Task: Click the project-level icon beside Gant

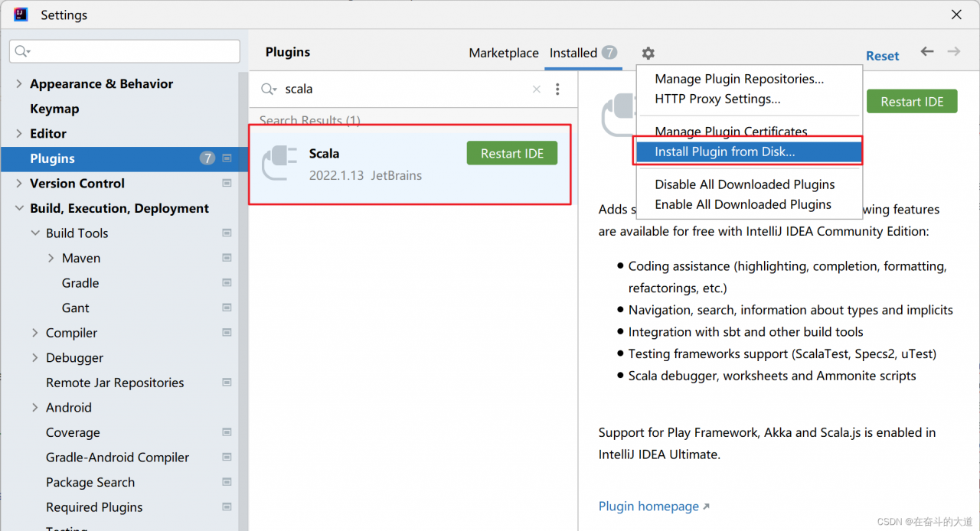Action: [227, 308]
